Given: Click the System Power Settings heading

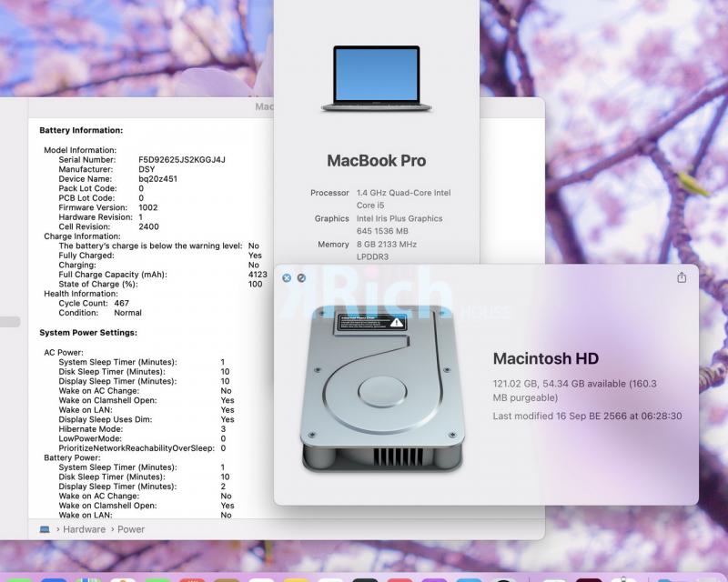Looking at the screenshot, I should [x=88, y=333].
